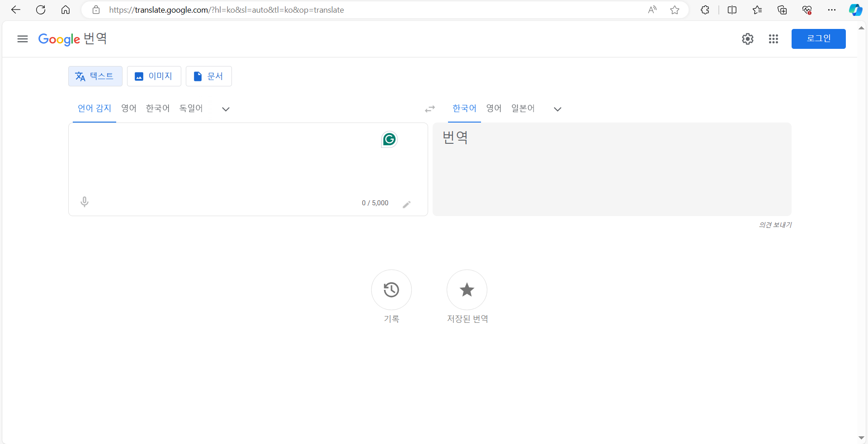Open the main hamburger menu
The image size is (868, 444).
pyautogui.click(x=23, y=39)
